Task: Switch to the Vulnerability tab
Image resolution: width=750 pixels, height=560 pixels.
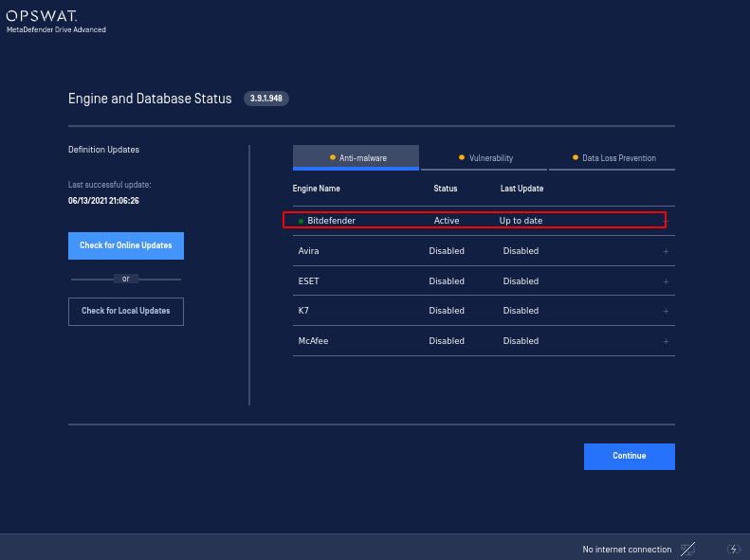Action: click(484, 157)
